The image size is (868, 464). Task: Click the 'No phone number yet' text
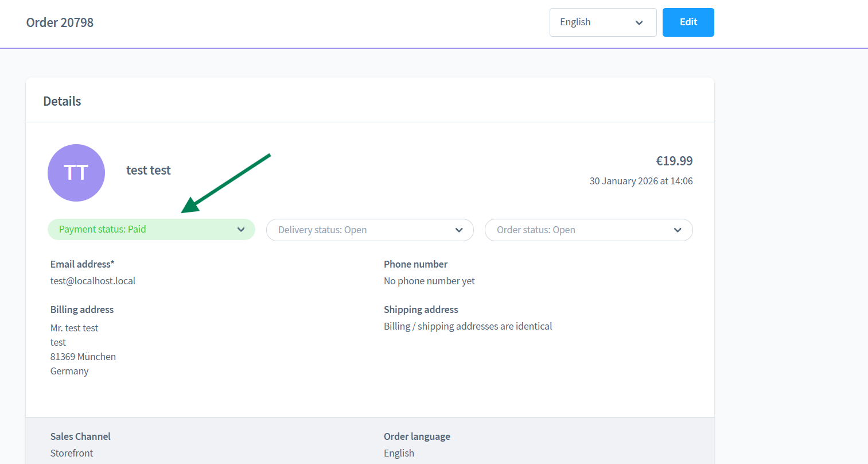(x=429, y=281)
